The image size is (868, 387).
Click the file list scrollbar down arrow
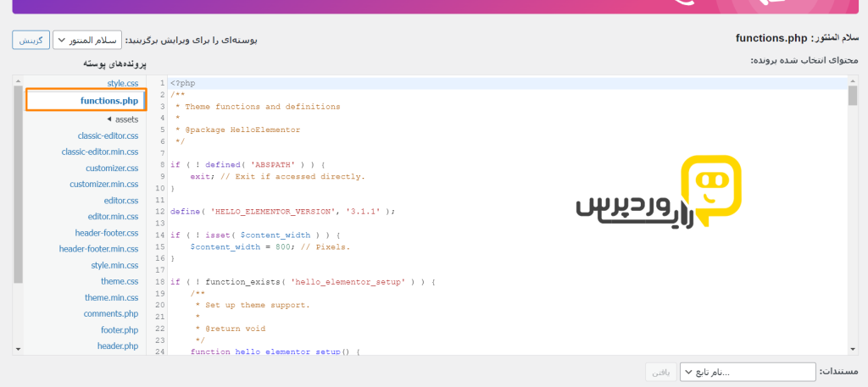click(19, 349)
